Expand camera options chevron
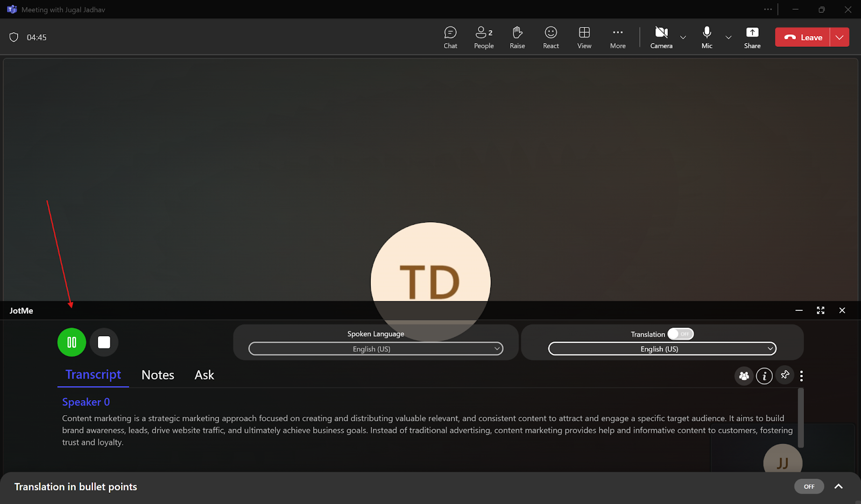This screenshot has width=861, height=504. pos(683,38)
